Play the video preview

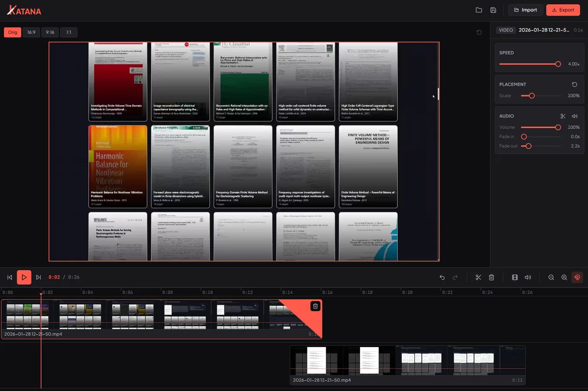[24, 277]
